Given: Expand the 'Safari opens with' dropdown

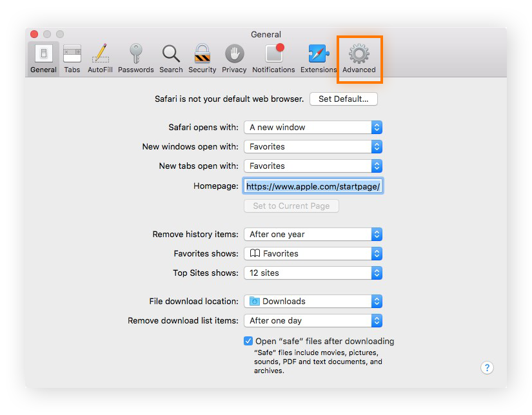Looking at the screenshot, I should (313, 128).
